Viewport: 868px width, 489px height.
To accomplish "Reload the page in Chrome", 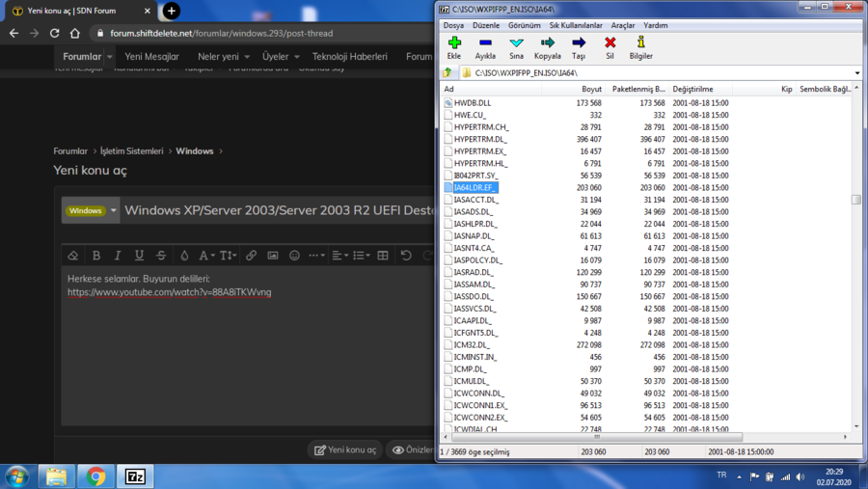I will pos(54,33).
